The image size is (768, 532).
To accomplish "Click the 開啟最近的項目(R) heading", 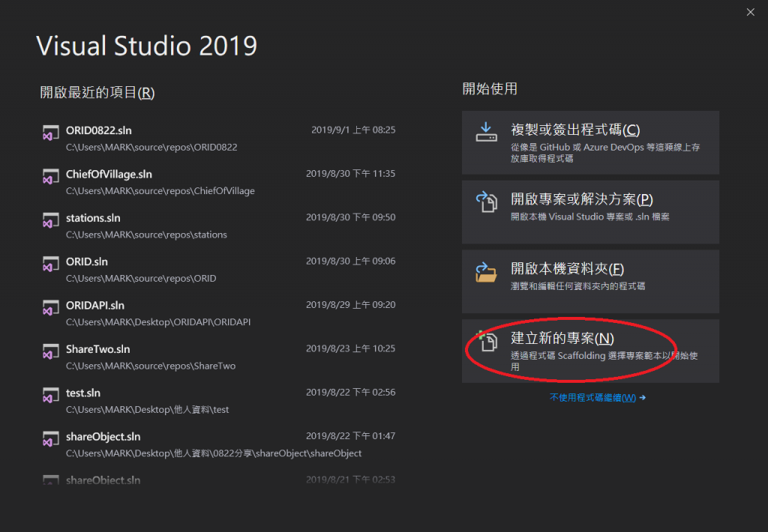I will pos(97,92).
